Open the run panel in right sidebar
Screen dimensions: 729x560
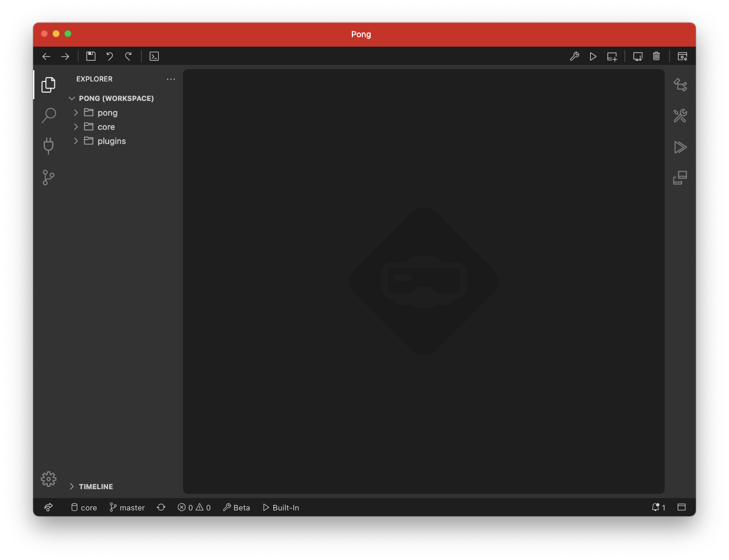point(680,147)
